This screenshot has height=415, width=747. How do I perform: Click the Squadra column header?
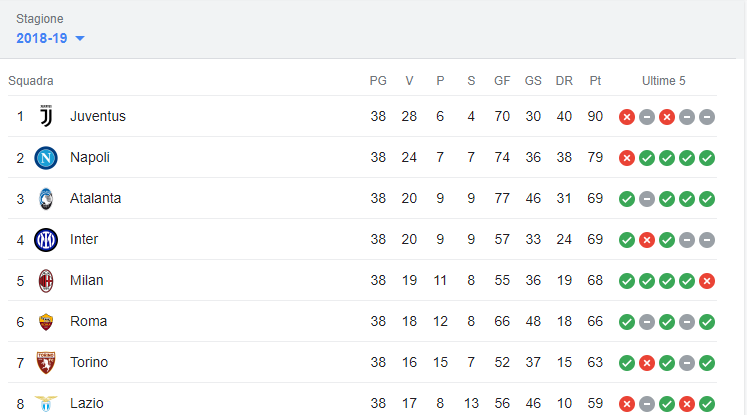click(30, 81)
